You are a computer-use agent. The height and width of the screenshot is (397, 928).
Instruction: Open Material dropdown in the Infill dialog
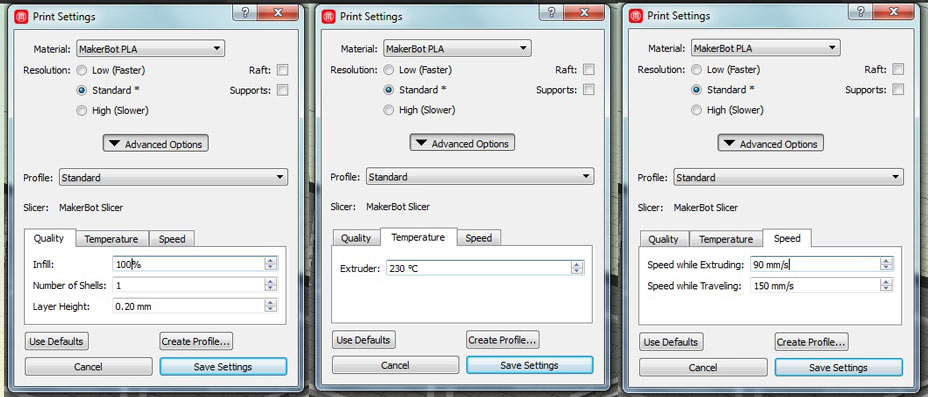pyautogui.click(x=150, y=49)
